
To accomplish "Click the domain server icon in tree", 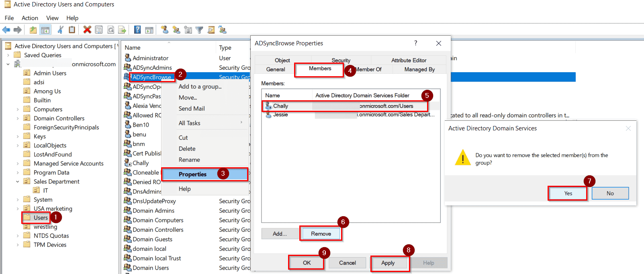I will tap(17, 64).
